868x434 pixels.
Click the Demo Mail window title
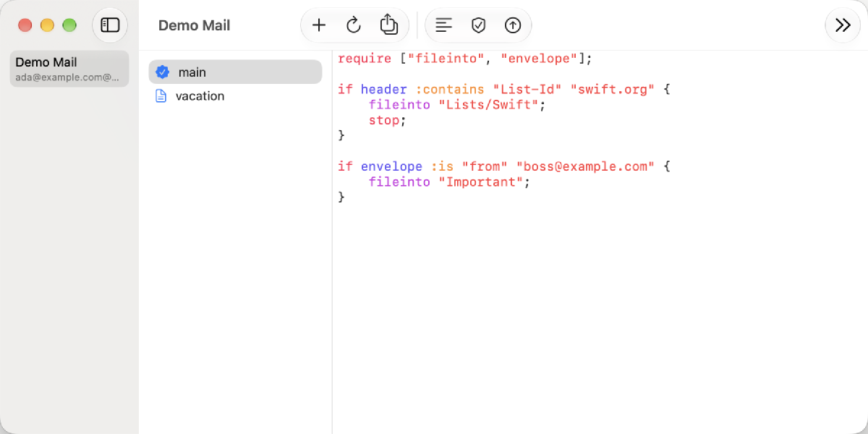(194, 25)
